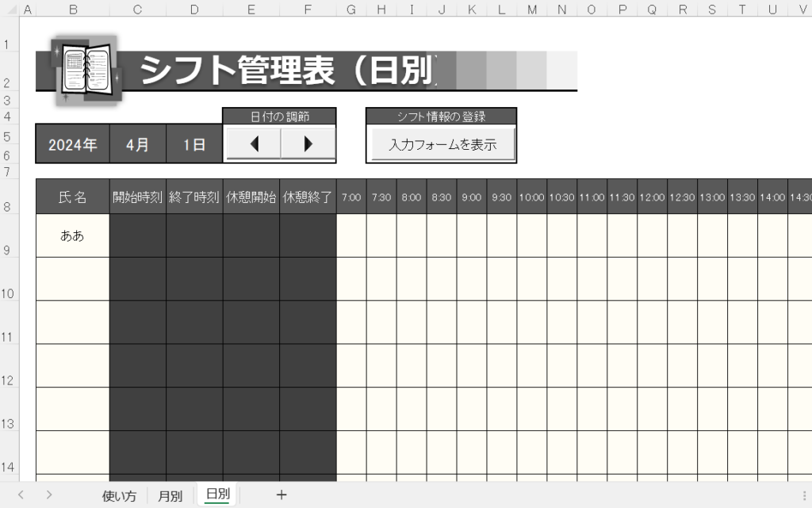Open the 月別 sheet tab

tap(170, 496)
